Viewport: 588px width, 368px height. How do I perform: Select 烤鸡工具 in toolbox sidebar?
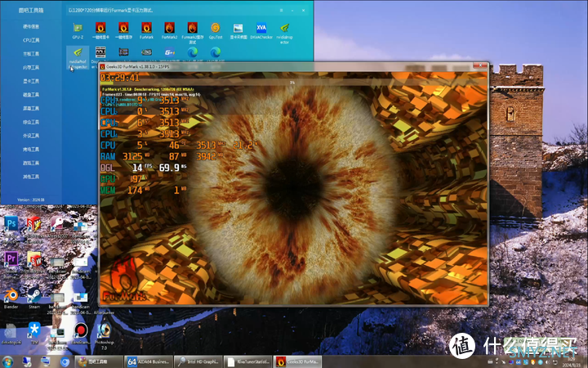click(31, 150)
